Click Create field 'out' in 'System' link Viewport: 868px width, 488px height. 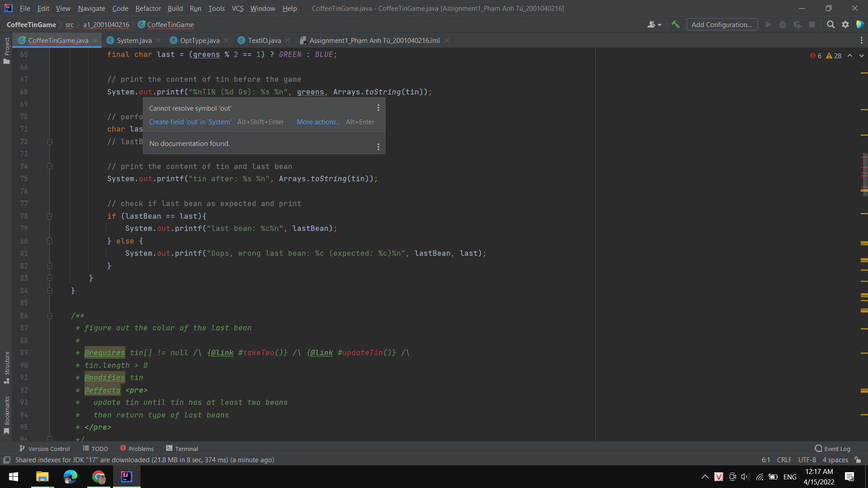[x=190, y=122]
